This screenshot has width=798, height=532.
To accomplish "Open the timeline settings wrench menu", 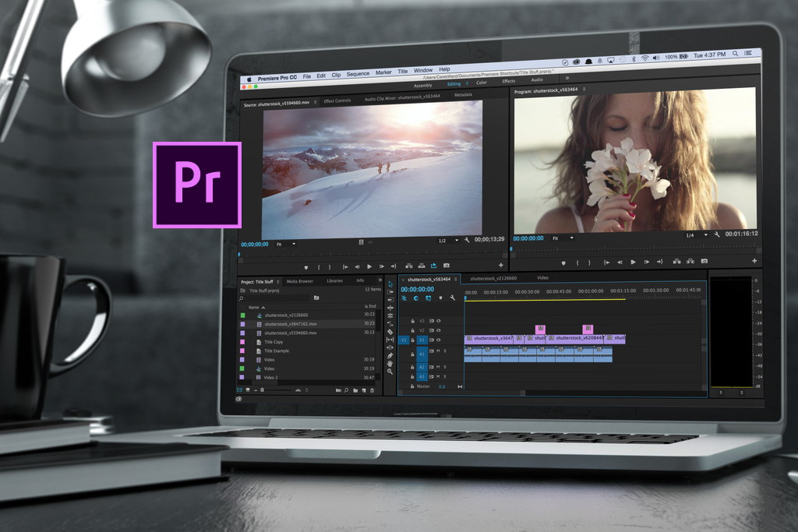I will [452, 298].
